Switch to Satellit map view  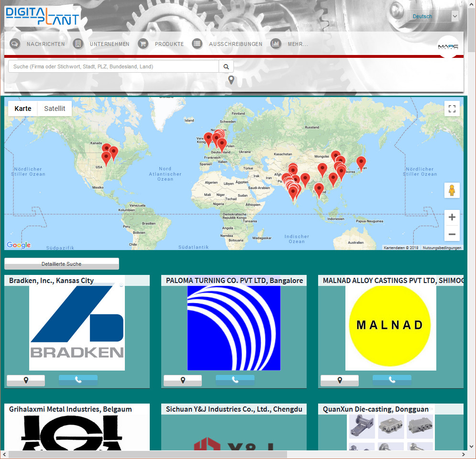tap(55, 109)
